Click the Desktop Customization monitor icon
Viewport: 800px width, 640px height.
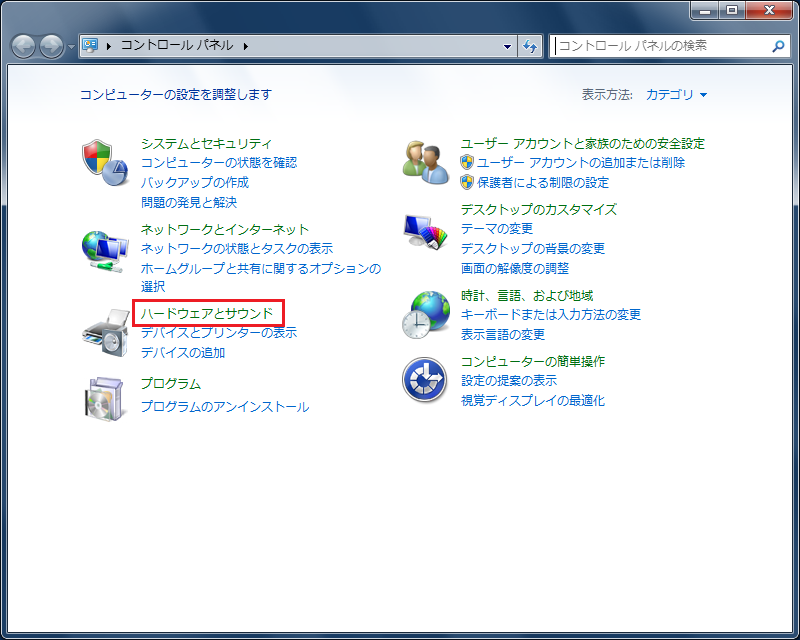426,232
